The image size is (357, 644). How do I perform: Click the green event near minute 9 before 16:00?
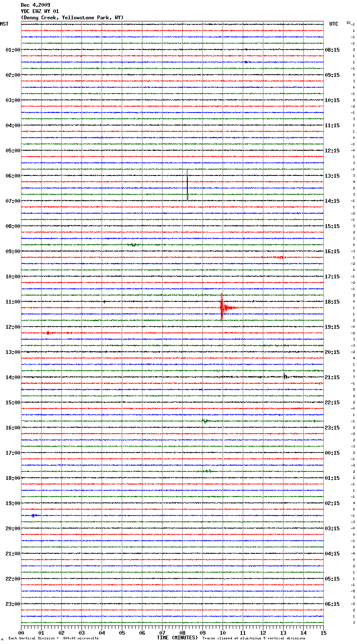click(x=205, y=421)
